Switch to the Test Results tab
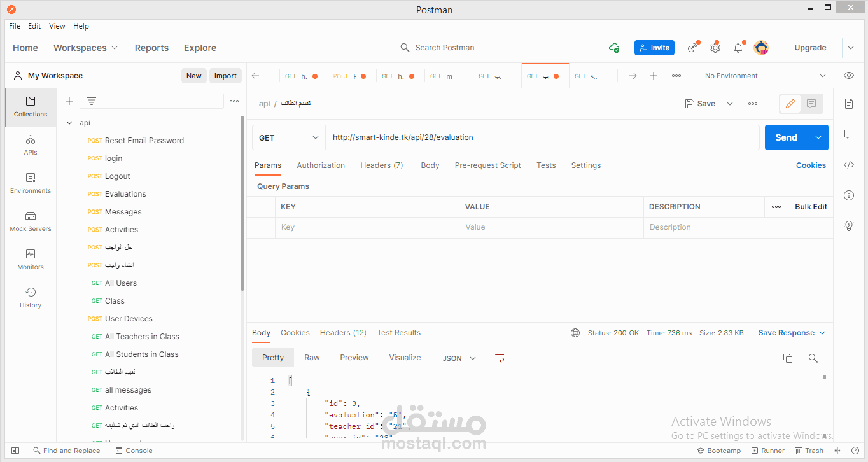Image resolution: width=868 pixels, height=462 pixels. (399, 333)
